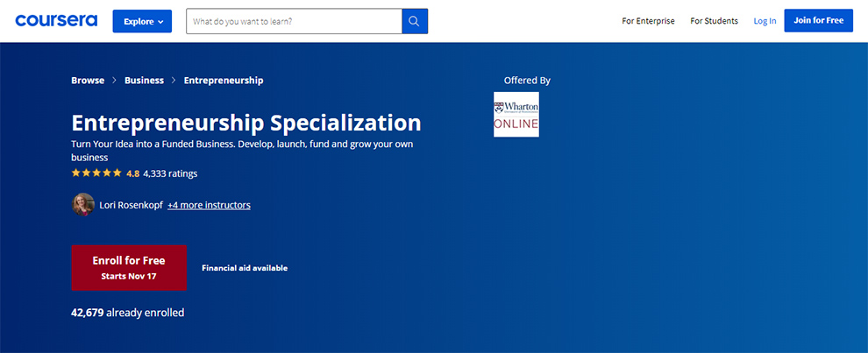Click the Entrepreneurship Specialization title
This screenshot has height=353, width=868.
click(x=245, y=122)
